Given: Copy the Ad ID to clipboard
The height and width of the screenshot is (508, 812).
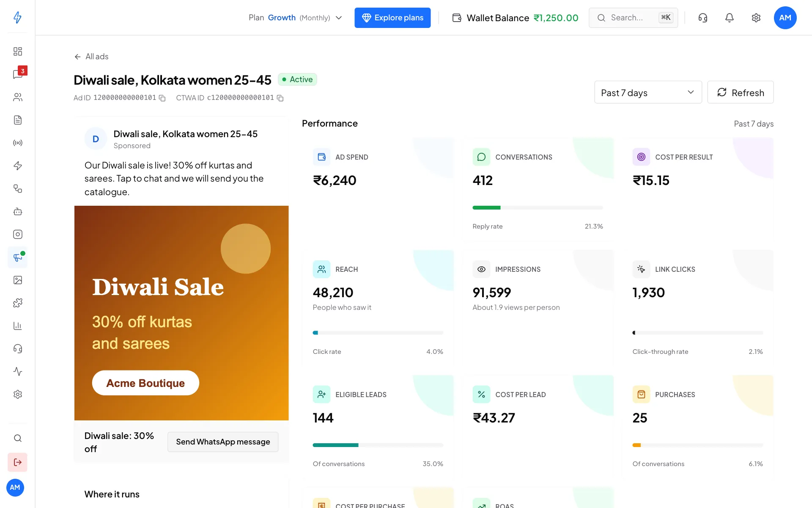Looking at the screenshot, I should 162,98.
